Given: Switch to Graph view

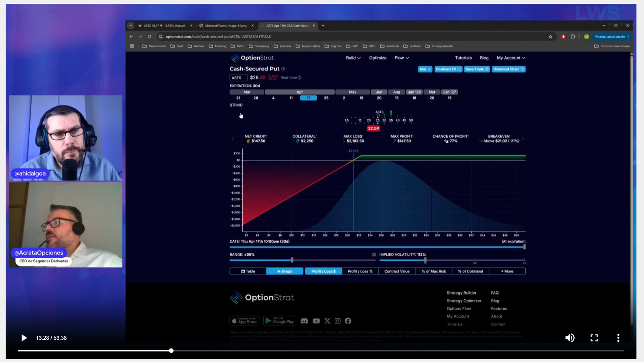Looking at the screenshot, I should tap(285, 271).
